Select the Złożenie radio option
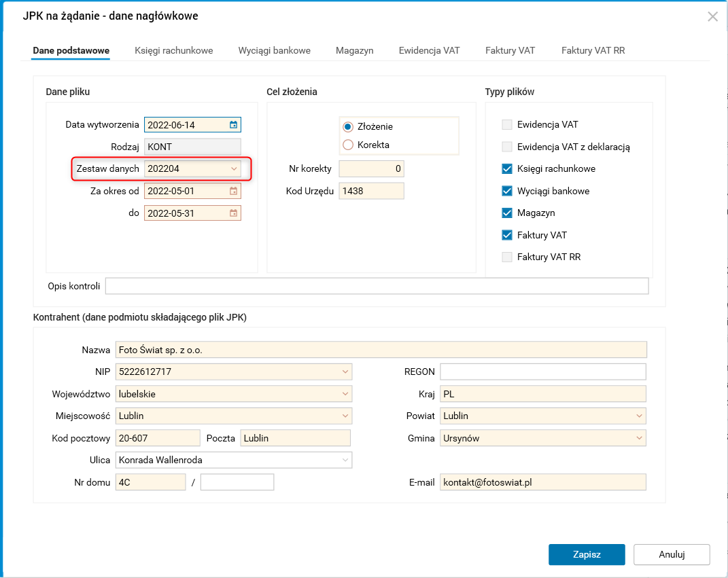The width and height of the screenshot is (728, 578). click(x=349, y=126)
